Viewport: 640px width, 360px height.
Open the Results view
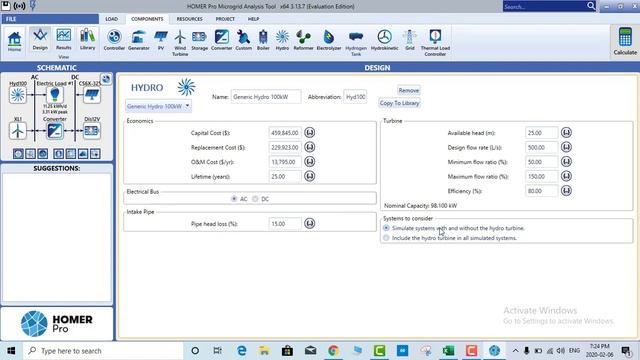point(64,40)
